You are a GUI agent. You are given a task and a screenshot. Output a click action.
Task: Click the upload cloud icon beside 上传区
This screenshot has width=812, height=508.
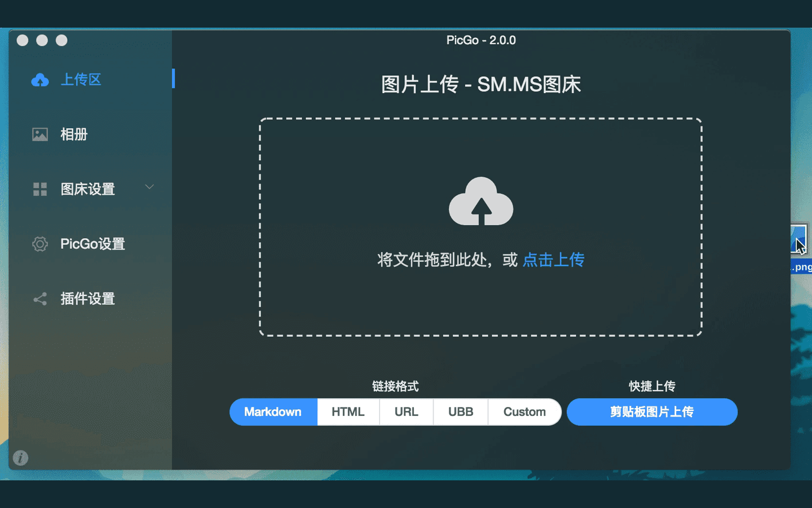pyautogui.click(x=40, y=80)
